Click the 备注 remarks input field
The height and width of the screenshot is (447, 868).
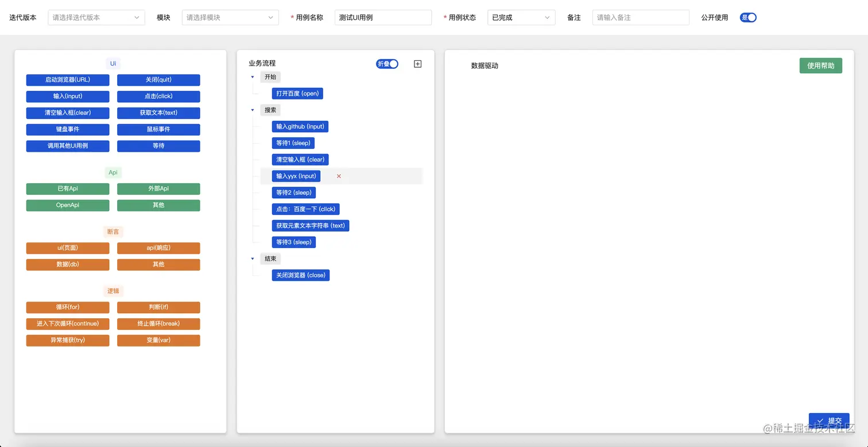coord(640,17)
